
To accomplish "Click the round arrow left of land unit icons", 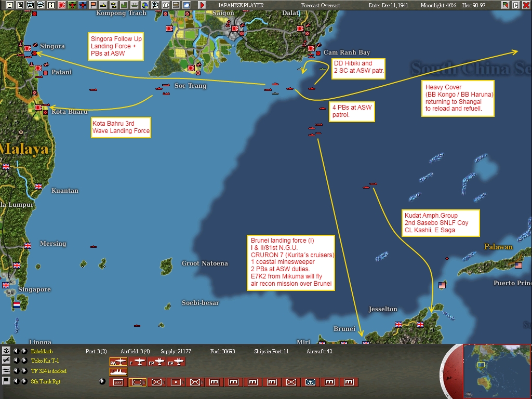I will pyautogui.click(x=102, y=381).
